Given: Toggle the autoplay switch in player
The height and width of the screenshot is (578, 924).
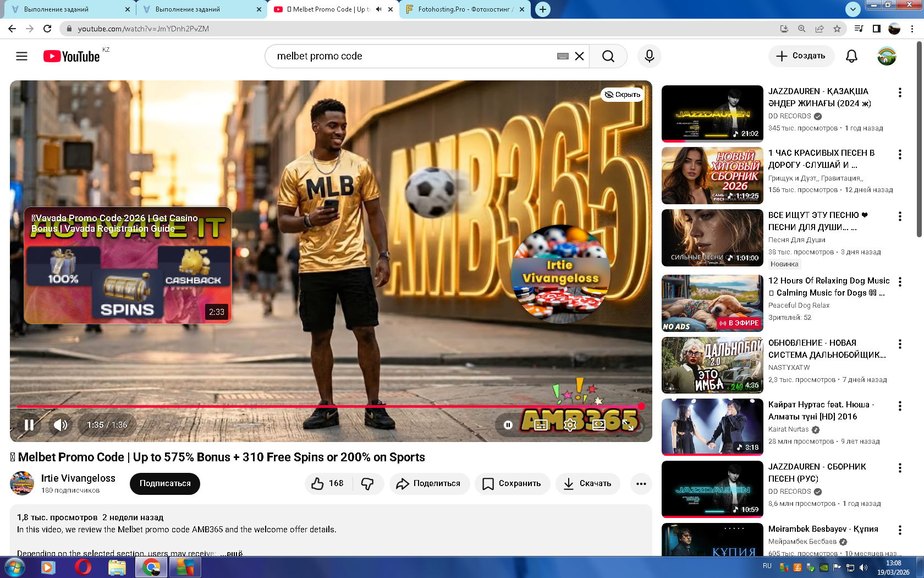Looking at the screenshot, I should (x=509, y=425).
